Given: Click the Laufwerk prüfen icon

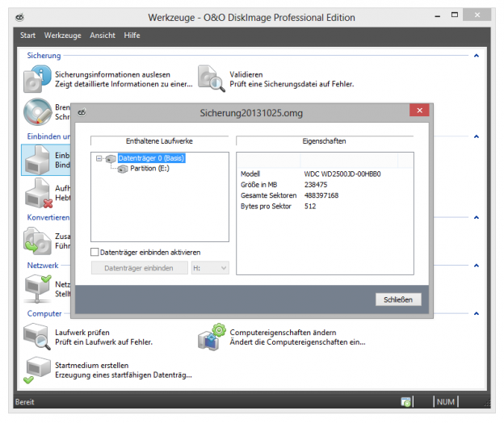Looking at the screenshot, I should (x=36, y=336).
